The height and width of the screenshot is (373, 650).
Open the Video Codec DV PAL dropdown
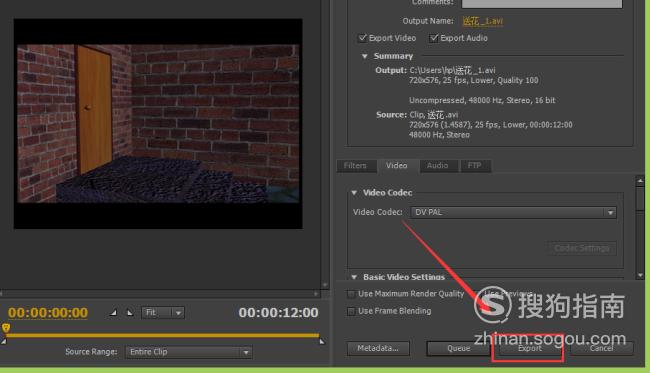513,212
